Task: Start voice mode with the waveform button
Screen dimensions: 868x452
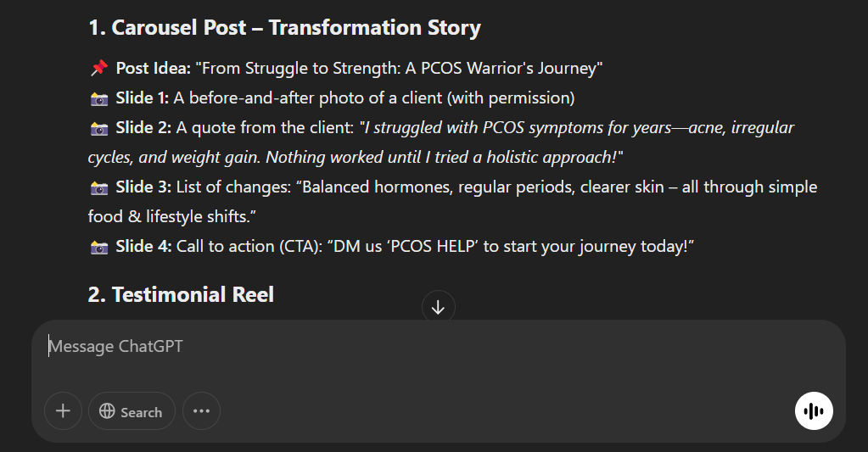Action: tap(814, 411)
